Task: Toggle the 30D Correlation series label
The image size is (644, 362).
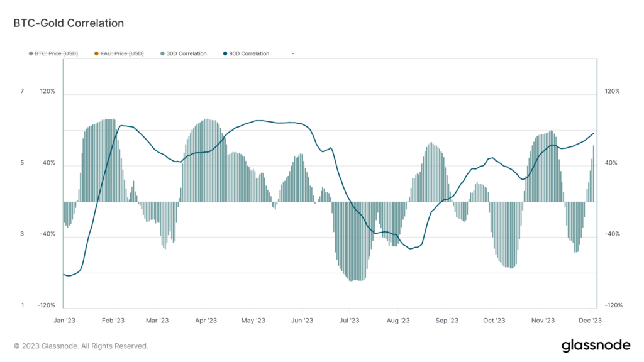Action: tap(187, 54)
